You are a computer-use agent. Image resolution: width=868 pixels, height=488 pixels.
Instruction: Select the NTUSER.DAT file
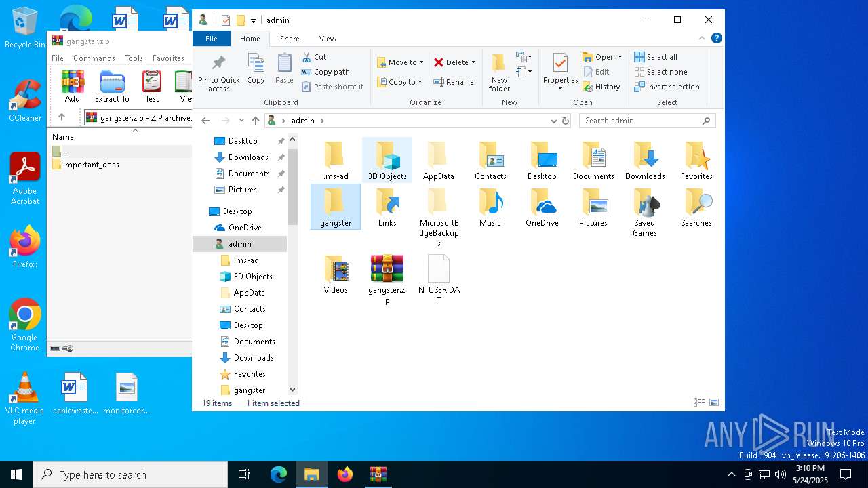coord(439,279)
